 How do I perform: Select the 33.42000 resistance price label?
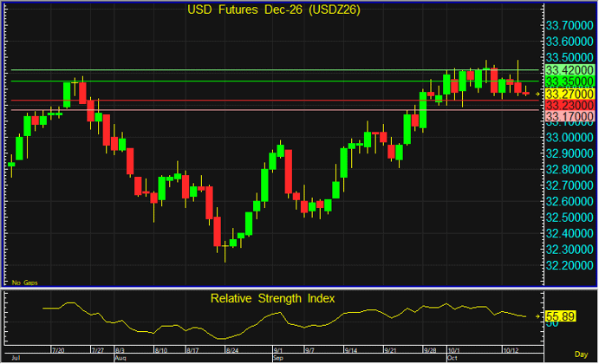(x=570, y=70)
